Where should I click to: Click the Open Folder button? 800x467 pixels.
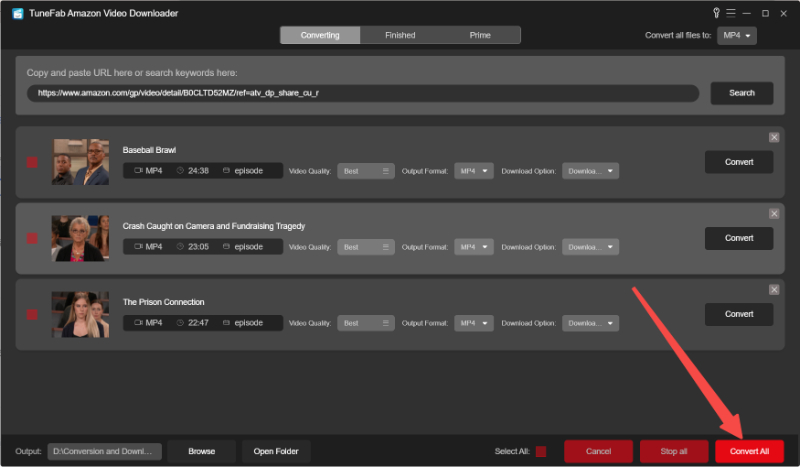pyautogui.click(x=276, y=451)
